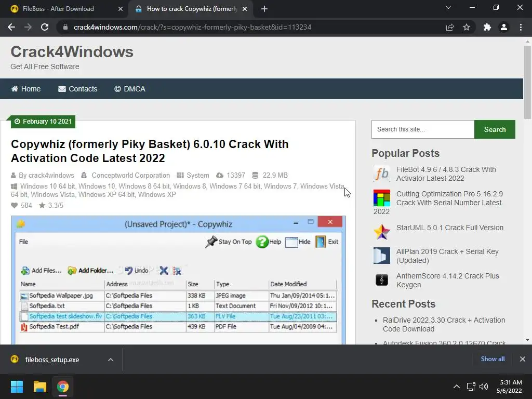This screenshot has width=532, height=399.
Task: Click the browser forward arrow
Action: 28,27
